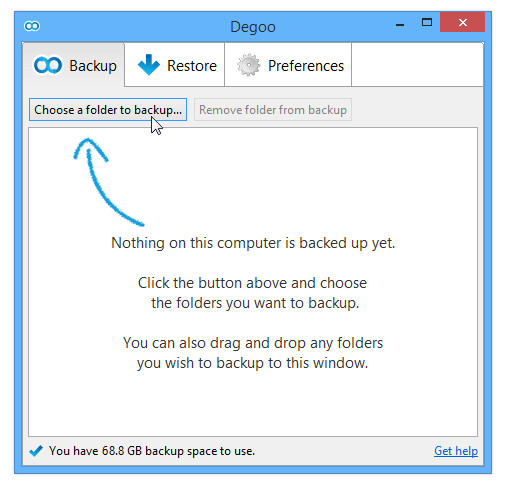The width and height of the screenshot is (508, 488).
Task: Click the gear icon beside Preferences
Action: 249,65
